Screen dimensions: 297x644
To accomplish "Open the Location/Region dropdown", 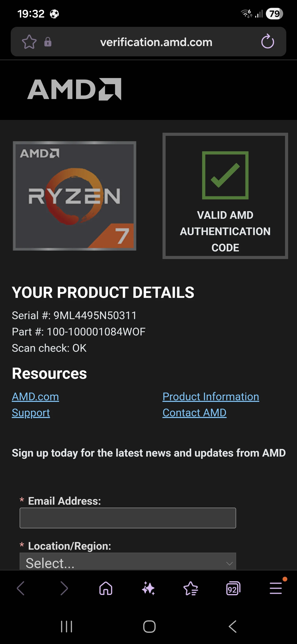I will click(128, 562).
